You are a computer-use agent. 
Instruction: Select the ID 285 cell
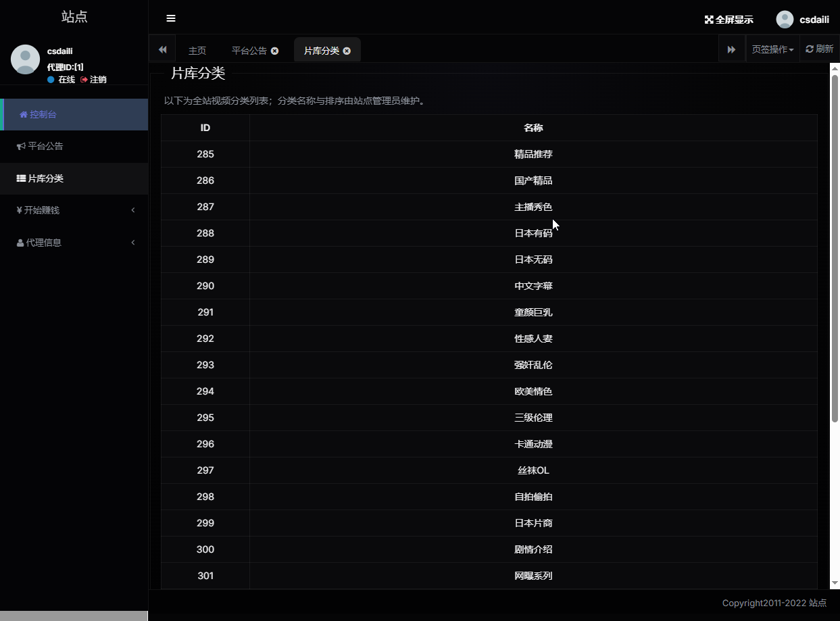click(205, 154)
